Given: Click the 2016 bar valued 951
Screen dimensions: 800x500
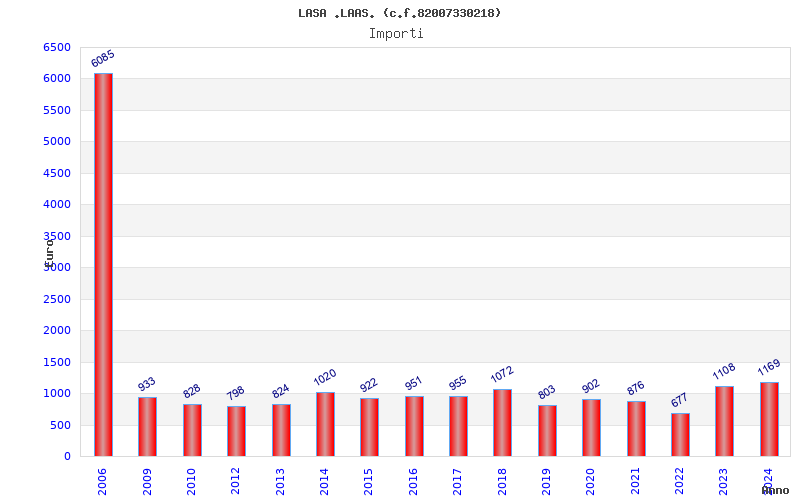Looking at the screenshot, I should tap(414, 426).
